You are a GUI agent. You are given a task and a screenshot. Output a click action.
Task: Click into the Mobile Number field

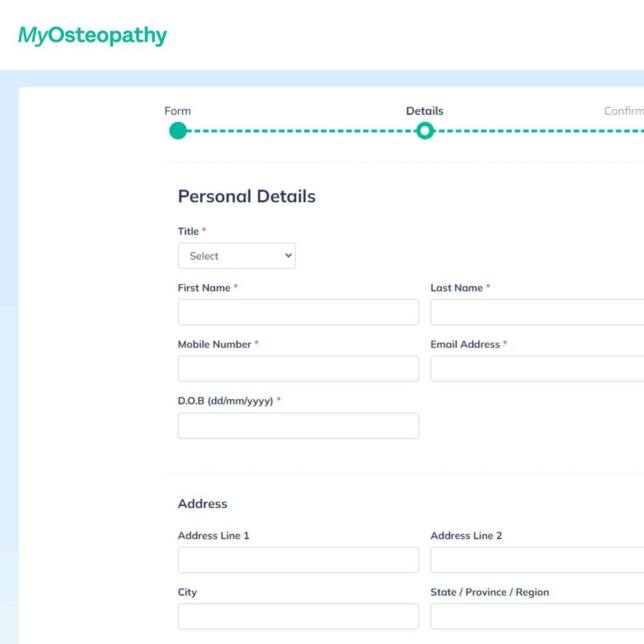tap(298, 368)
